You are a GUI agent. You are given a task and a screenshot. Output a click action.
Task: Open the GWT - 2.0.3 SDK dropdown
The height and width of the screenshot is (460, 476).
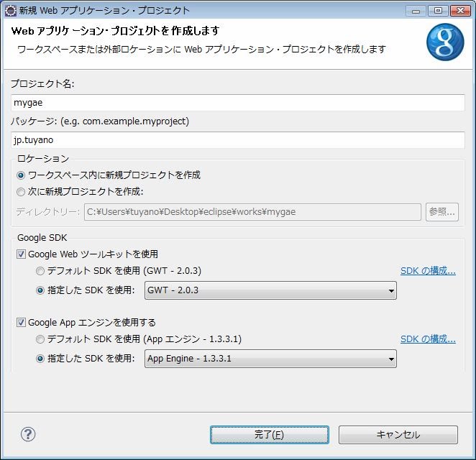tap(270, 290)
